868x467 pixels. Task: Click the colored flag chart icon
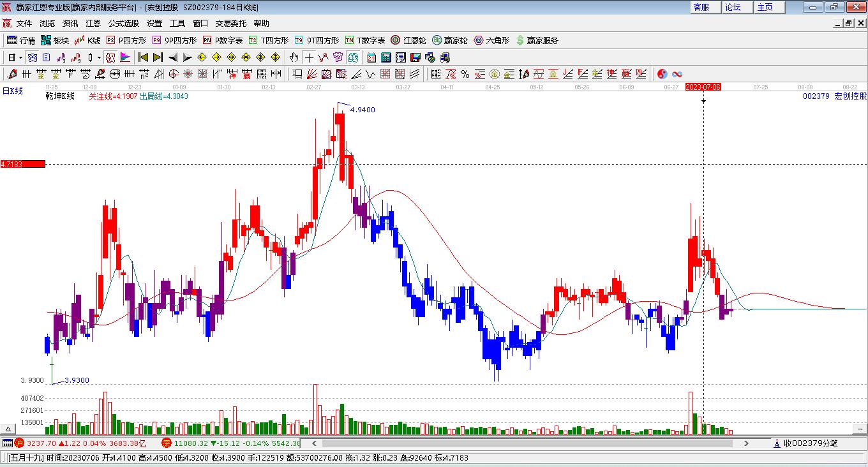coord(126,57)
